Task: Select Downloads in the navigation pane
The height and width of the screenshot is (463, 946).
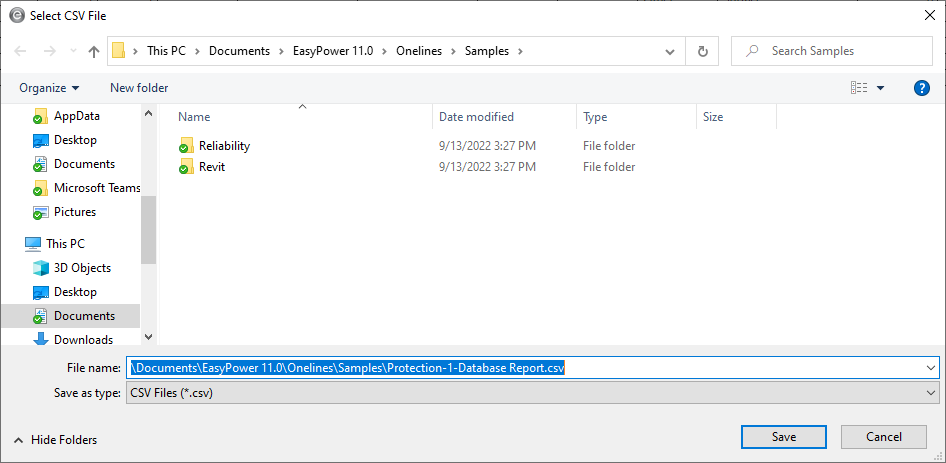Action: [83, 340]
